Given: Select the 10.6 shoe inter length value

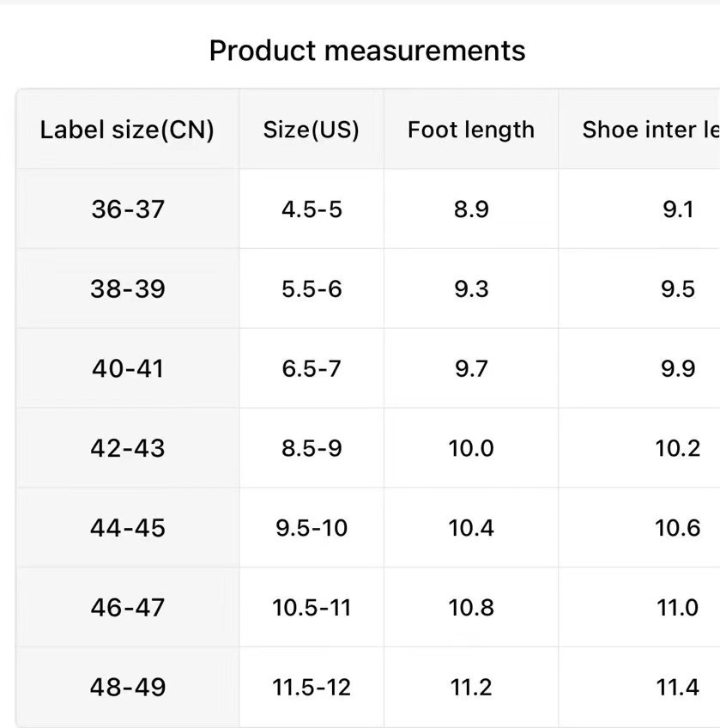Looking at the screenshot, I should click(678, 527).
